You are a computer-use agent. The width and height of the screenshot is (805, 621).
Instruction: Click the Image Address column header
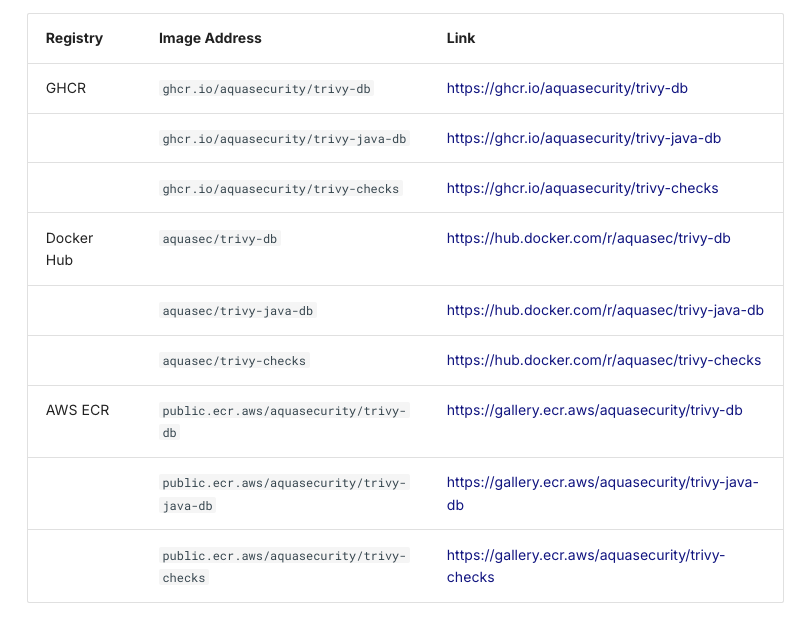point(210,38)
